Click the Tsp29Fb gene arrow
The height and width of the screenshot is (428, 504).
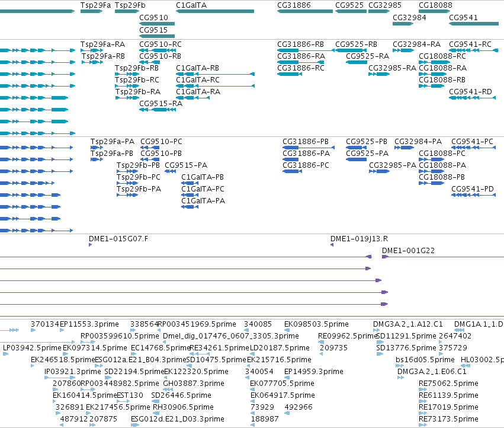pos(127,11)
